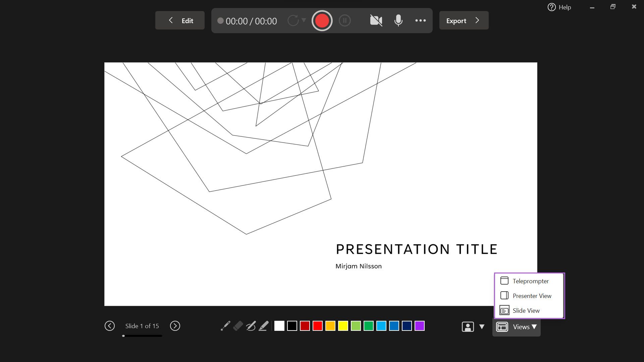Start recording with the red record button
644x362 pixels.
click(x=322, y=21)
